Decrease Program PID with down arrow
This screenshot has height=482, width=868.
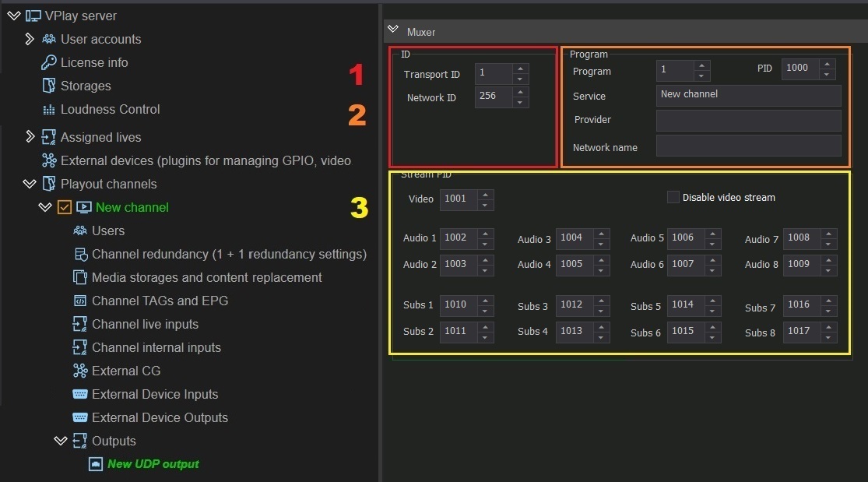coord(827,74)
